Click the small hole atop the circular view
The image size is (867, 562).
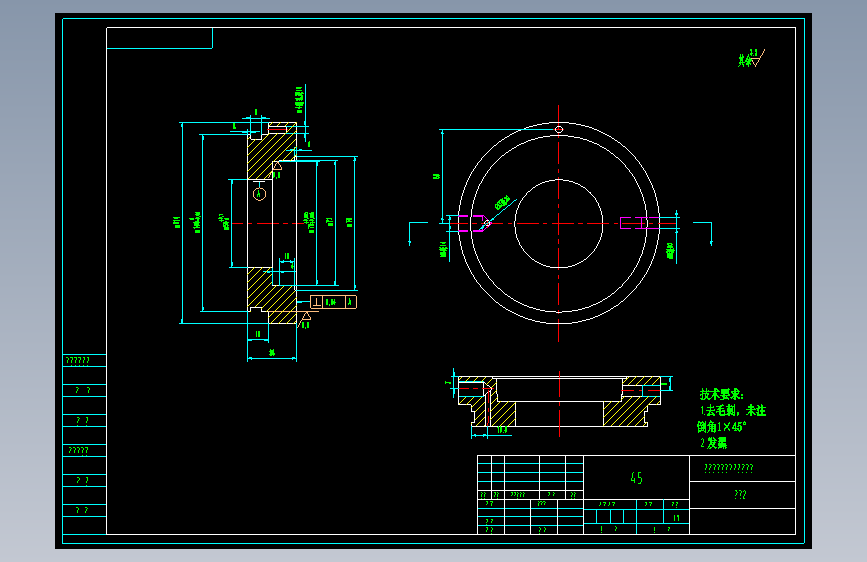click(x=558, y=129)
